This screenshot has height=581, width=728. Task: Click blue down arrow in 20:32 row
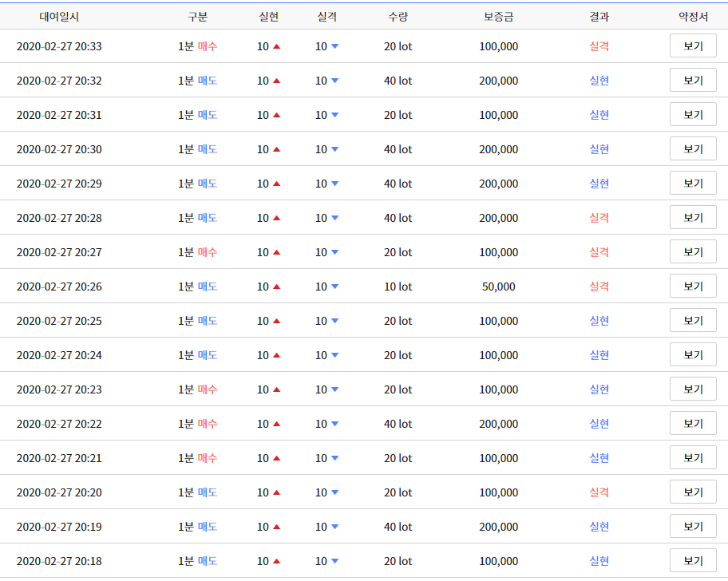[x=334, y=81]
